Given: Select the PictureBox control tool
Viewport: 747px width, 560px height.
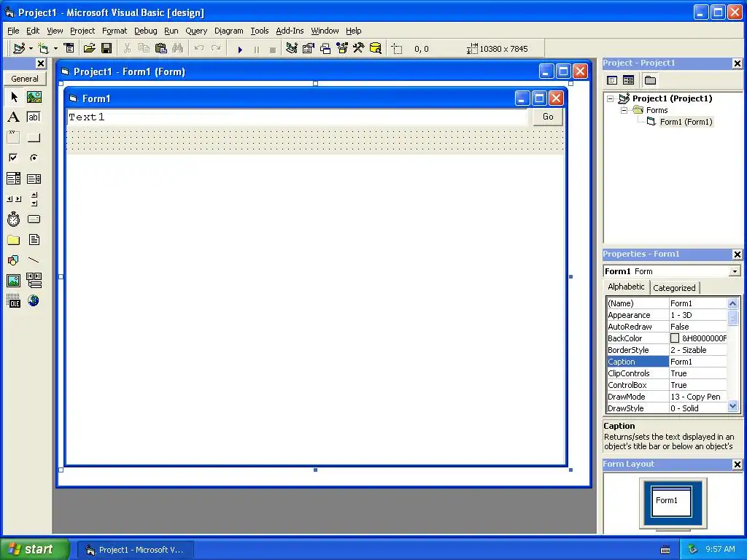Looking at the screenshot, I should (x=34, y=97).
